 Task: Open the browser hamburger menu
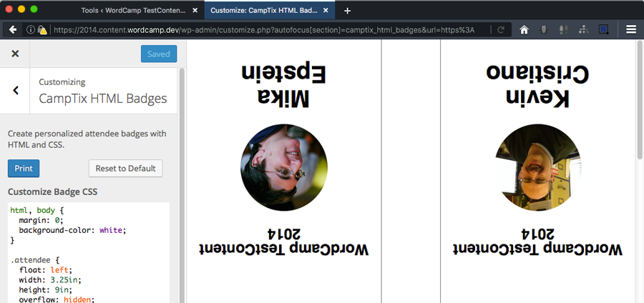coord(631,29)
